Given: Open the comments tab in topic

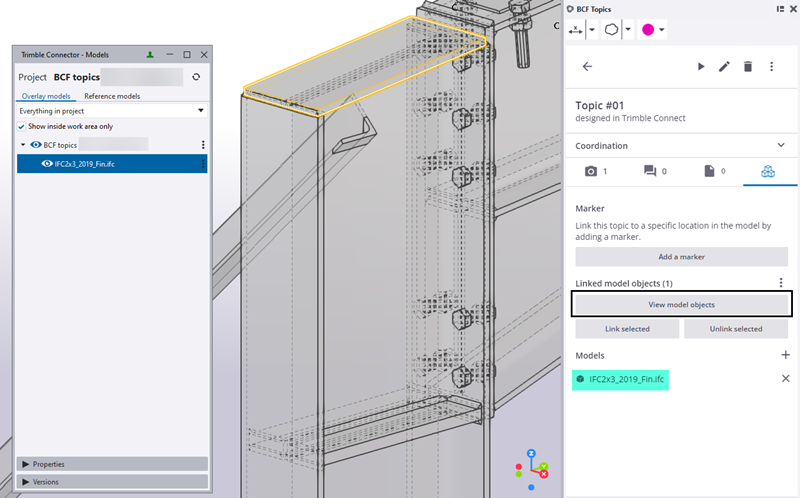Looking at the screenshot, I should coord(653,172).
